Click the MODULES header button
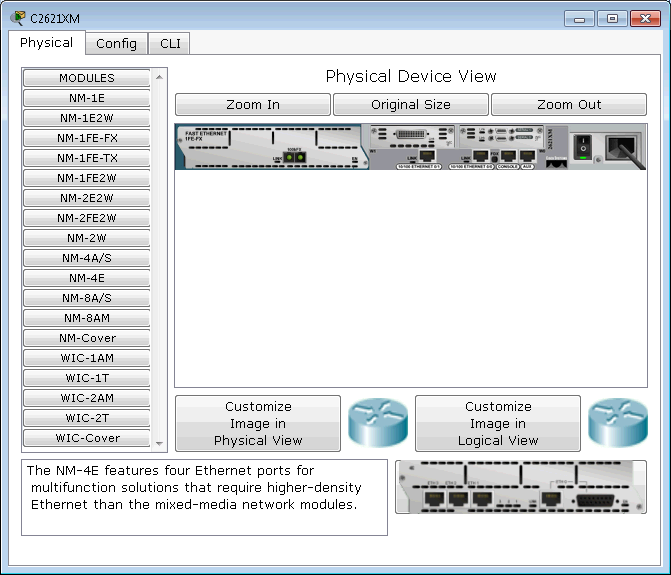Viewport: 671px width, 575px height. (x=87, y=78)
